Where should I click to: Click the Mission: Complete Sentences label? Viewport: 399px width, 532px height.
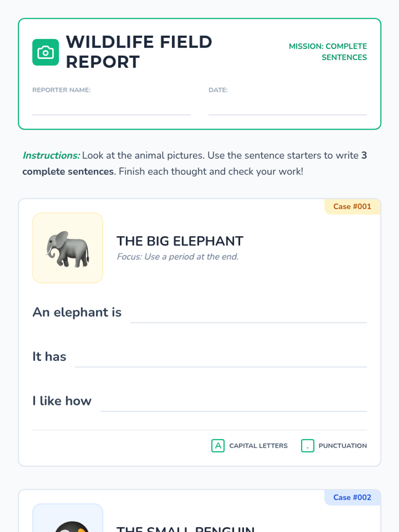point(328,52)
